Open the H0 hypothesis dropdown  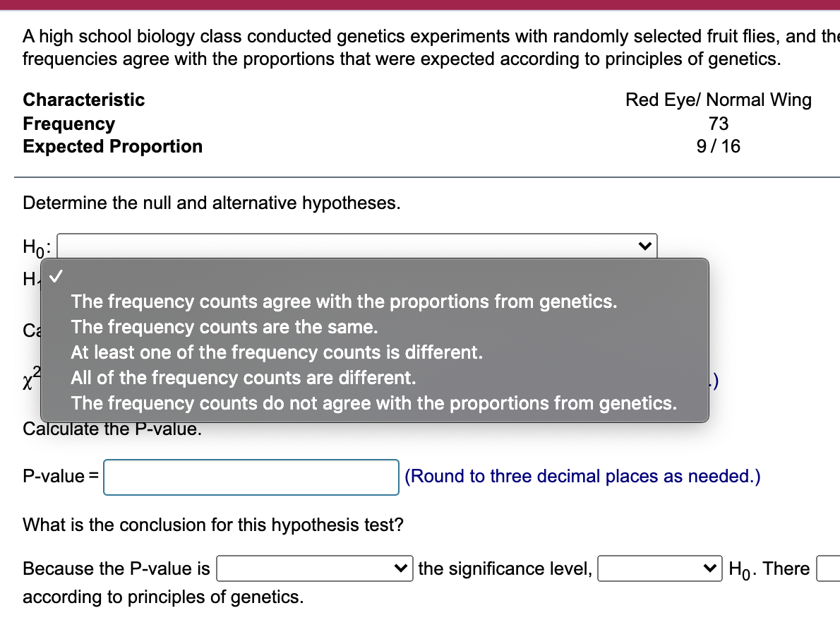356,246
